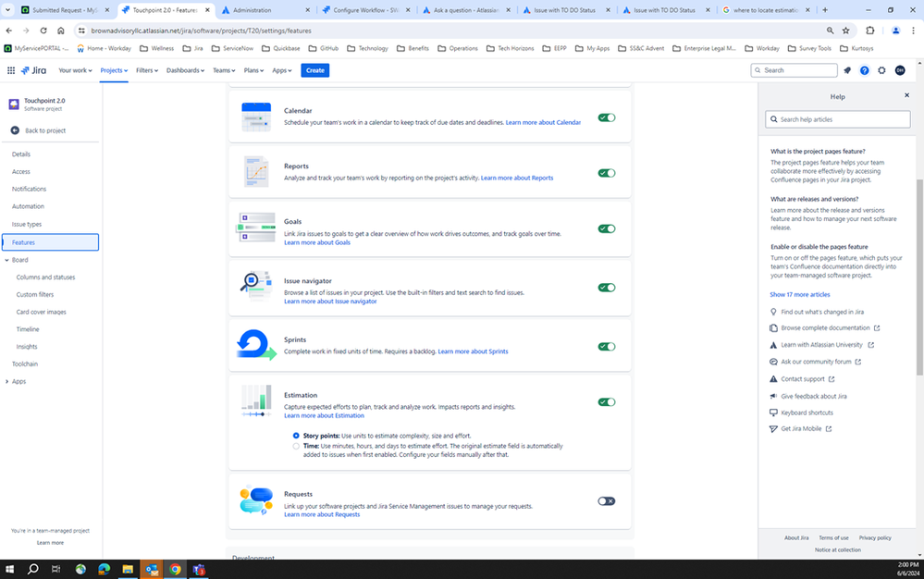Disable the Sprints toggle

pos(607,346)
